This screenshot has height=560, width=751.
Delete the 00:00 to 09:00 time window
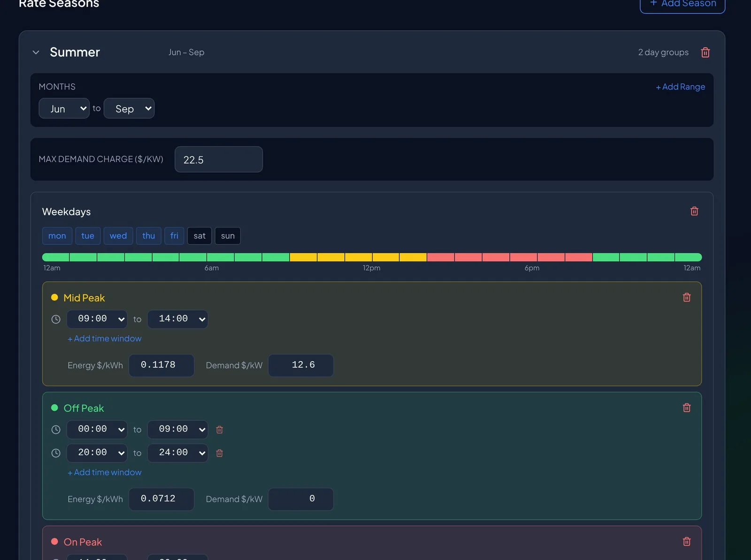click(219, 430)
